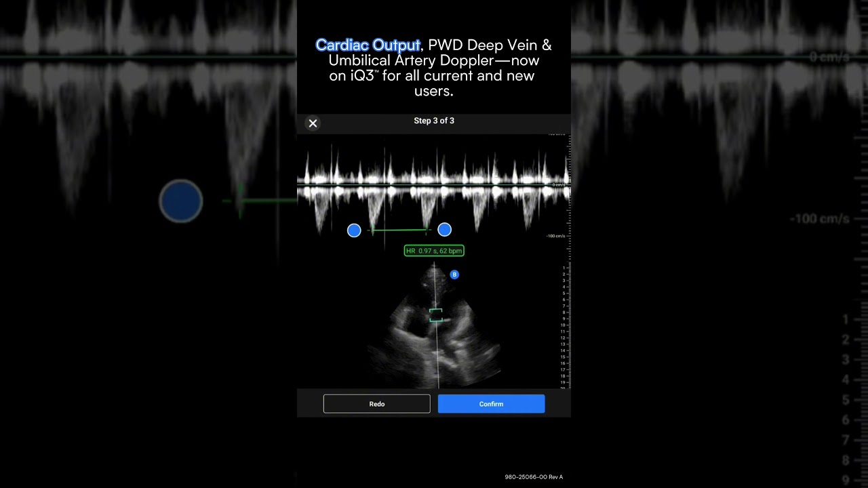Click the highlighted Cardiac Output text
The height and width of the screenshot is (488, 868).
368,45
